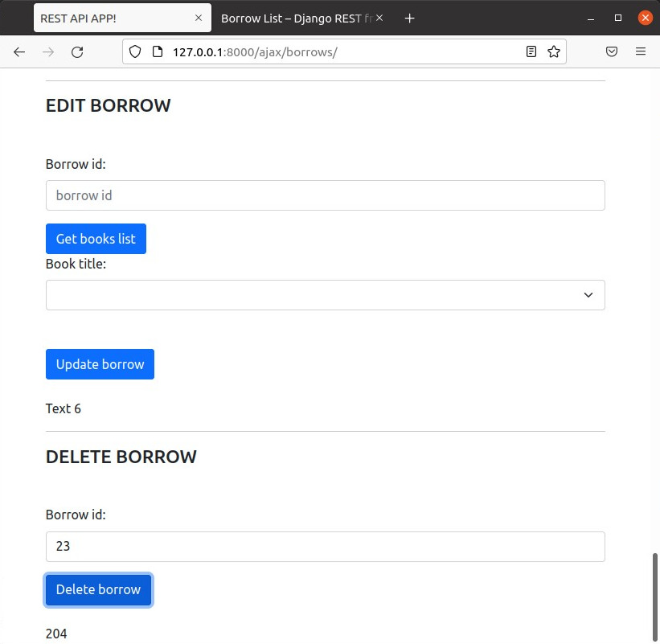This screenshot has height=644, width=660.
Task: Switch to the Borrow List tab
Action: point(293,18)
